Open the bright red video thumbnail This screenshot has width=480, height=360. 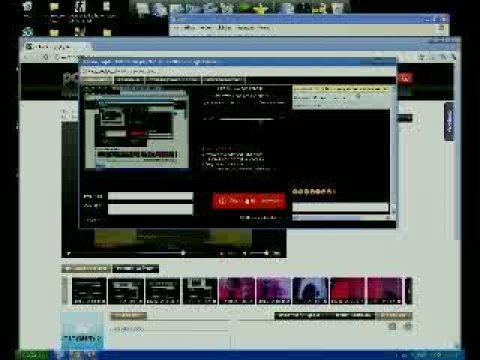coord(347,291)
